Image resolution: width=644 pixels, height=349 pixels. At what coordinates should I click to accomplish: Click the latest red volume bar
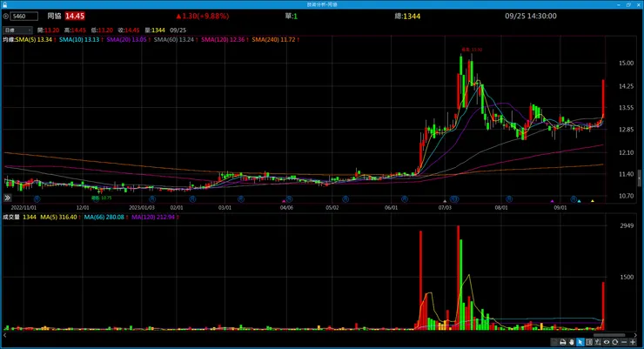click(603, 305)
